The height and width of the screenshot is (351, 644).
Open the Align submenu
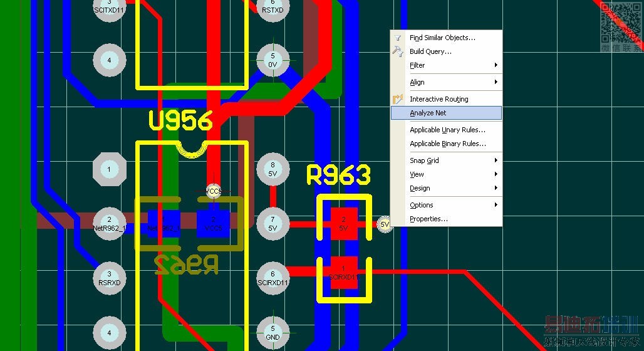[446, 82]
